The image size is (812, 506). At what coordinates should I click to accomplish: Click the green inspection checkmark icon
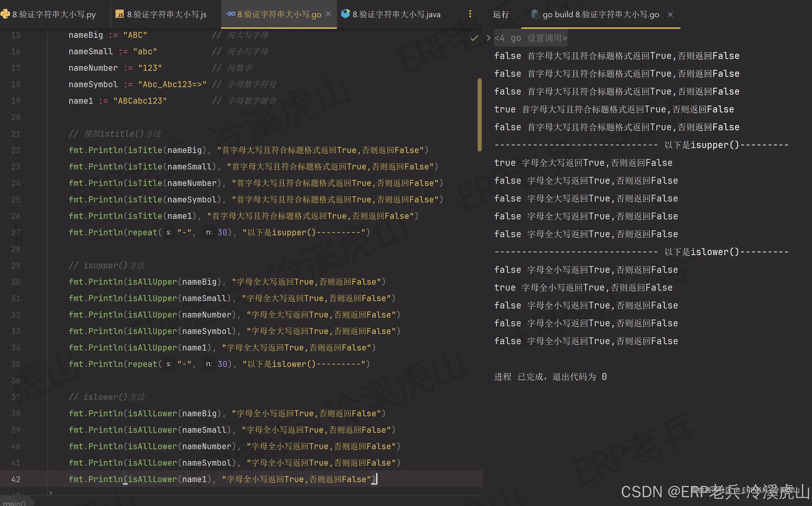coord(474,38)
